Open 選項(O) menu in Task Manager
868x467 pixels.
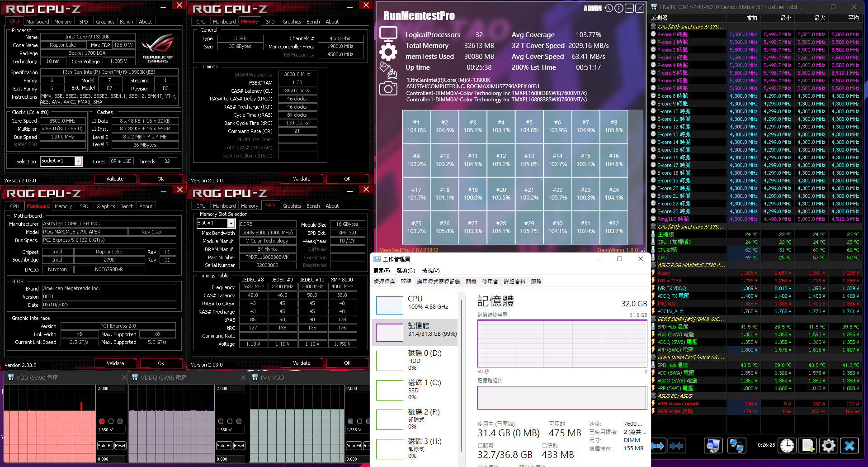406,270
